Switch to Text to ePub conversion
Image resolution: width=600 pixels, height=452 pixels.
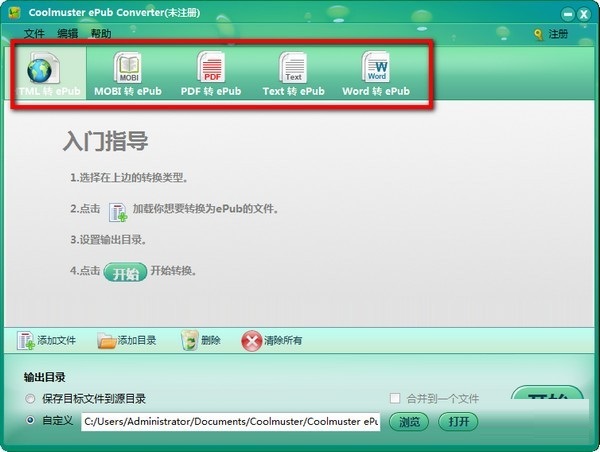(293, 74)
